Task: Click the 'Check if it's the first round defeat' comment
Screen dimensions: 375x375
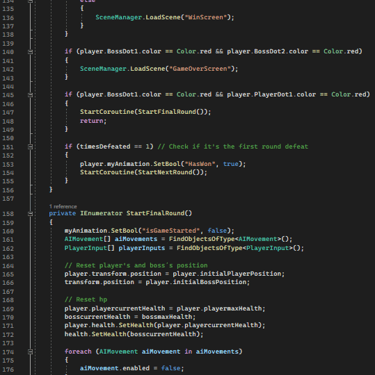Action: coord(233,147)
